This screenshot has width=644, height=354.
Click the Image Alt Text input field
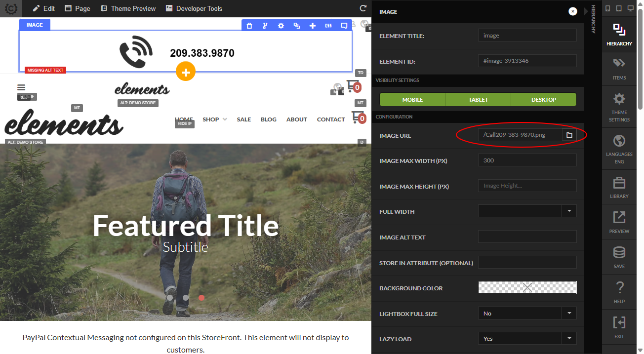527,236
